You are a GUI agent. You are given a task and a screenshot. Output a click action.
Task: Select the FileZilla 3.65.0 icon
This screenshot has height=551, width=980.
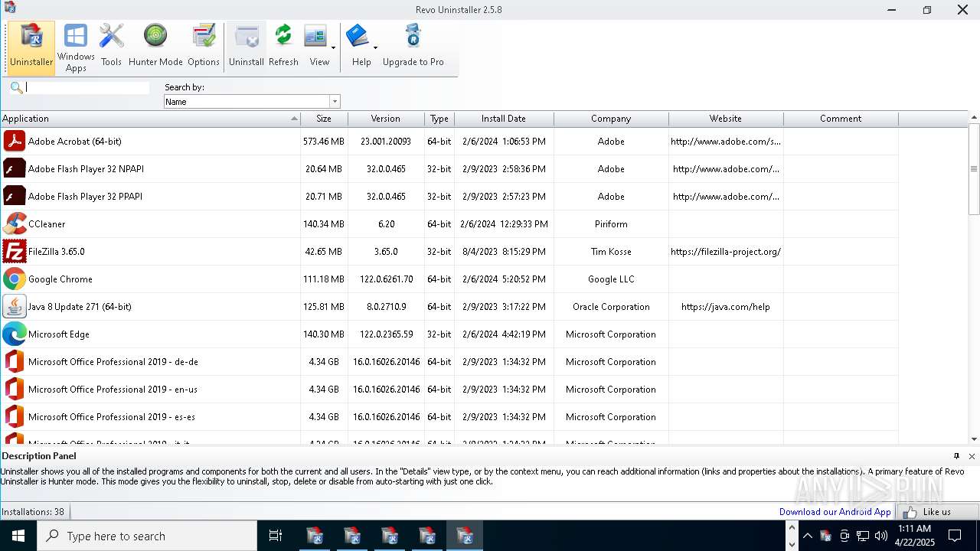[x=14, y=251]
